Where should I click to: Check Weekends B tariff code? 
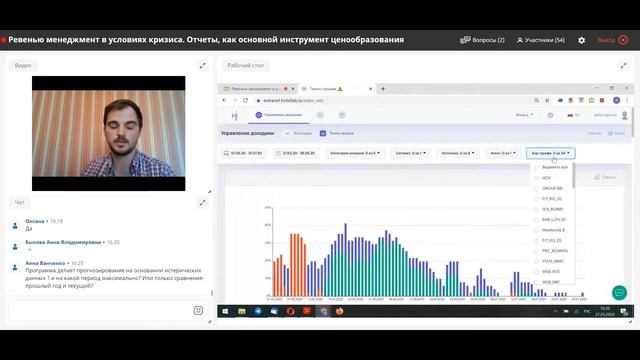(x=536, y=230)
